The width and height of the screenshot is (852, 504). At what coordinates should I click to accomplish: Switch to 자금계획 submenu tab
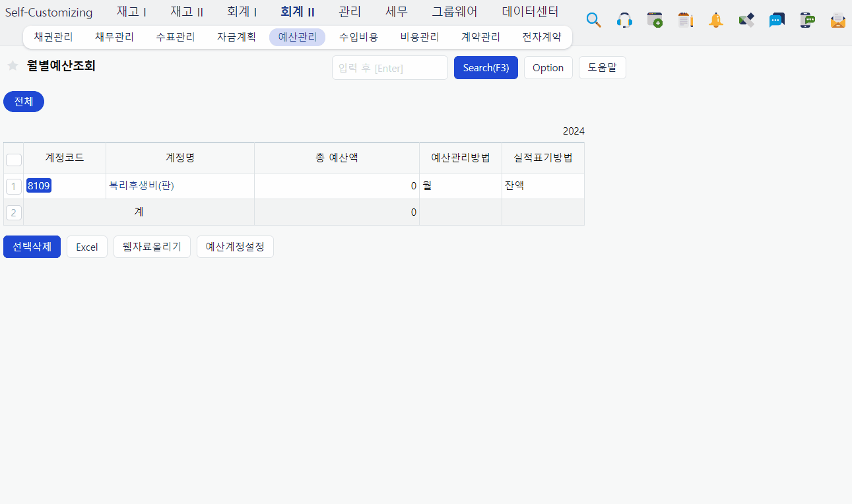[236, 37]
